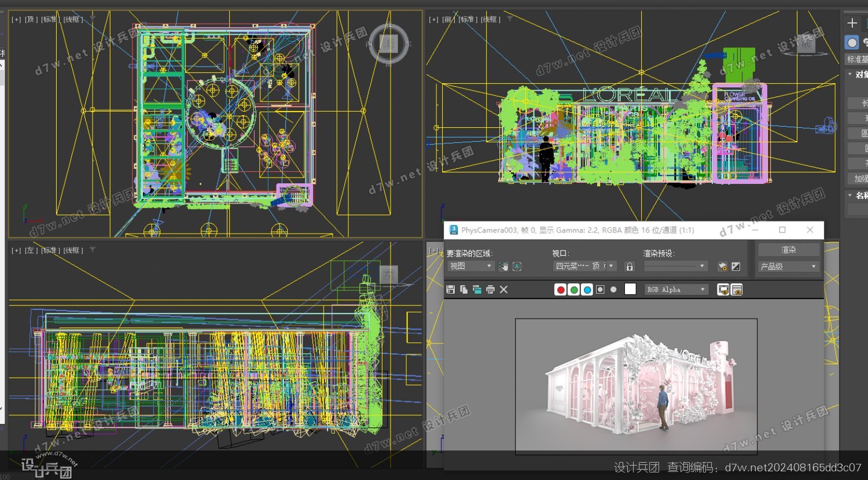Clear the rendered frame with X icon
This screenshot has width=868, height=480.
pyautogui.click(x=503, y=290)
